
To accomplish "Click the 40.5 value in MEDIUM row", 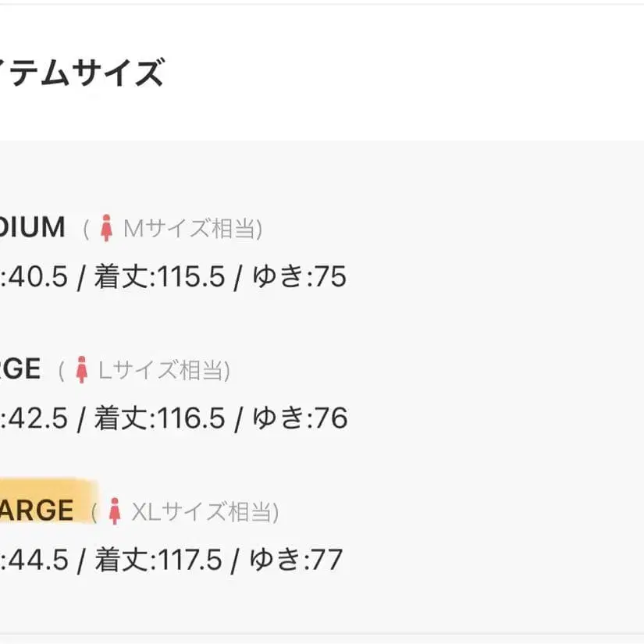I will tap(37, 277).
